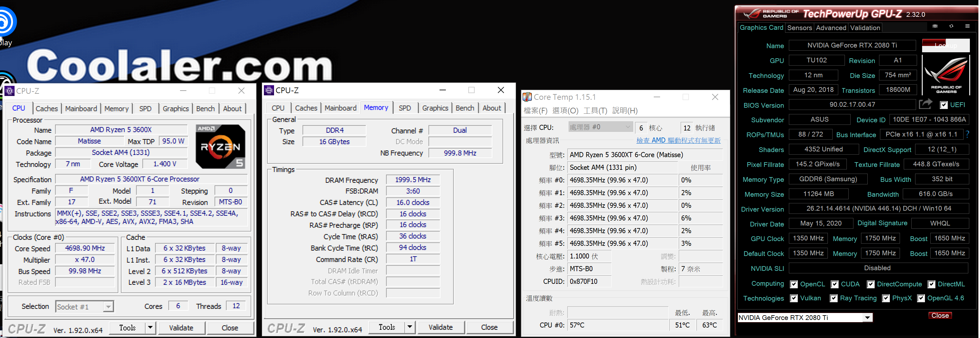Image resolution: width=980 pixels, height=338 pixels.
Task: Click the large ROG vendor logo in GPU-Z
Action: coord(946,75)
